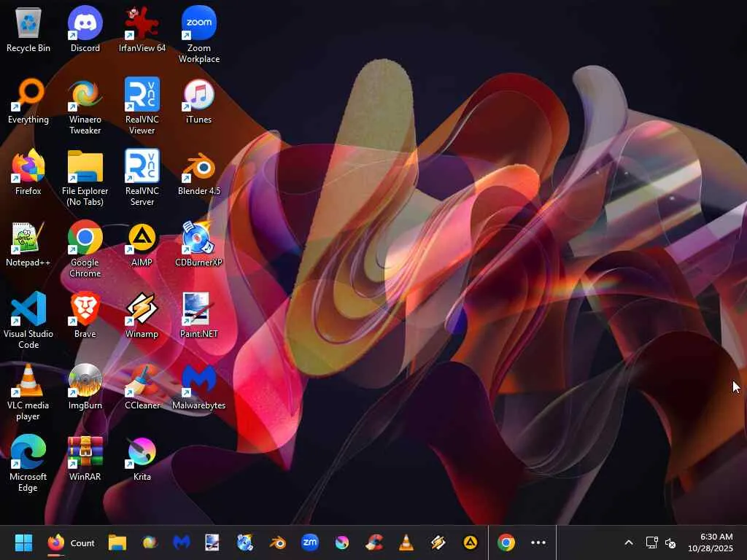747x560 pixels.
Task: Click the Malwarebytes desktop icon
Action: pos(198,386)
